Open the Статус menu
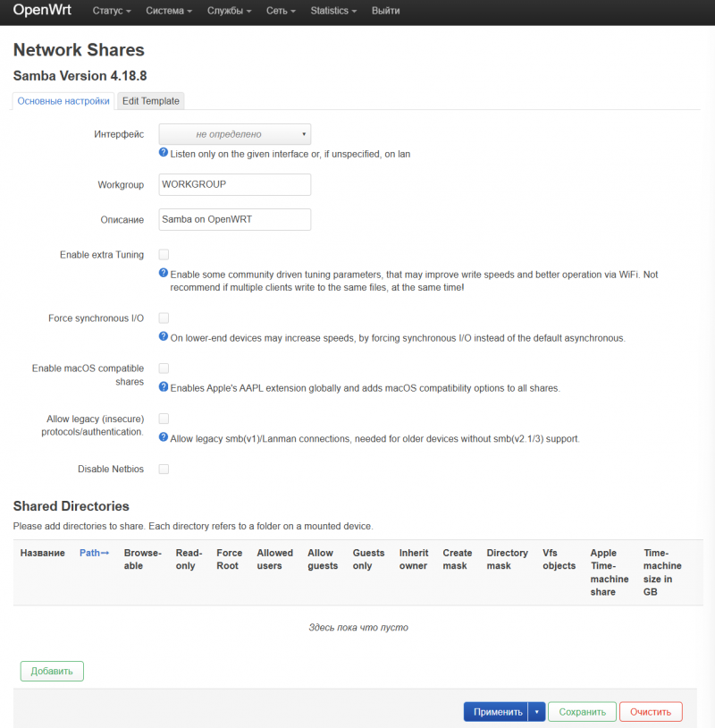715x728 pixels. (x=111, y=12)
